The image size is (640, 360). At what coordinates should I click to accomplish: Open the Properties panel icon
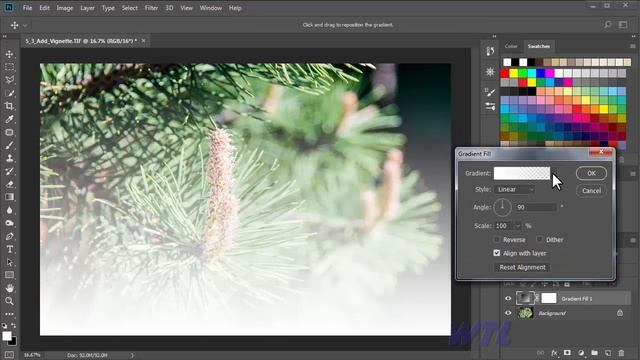coord(490,72)
